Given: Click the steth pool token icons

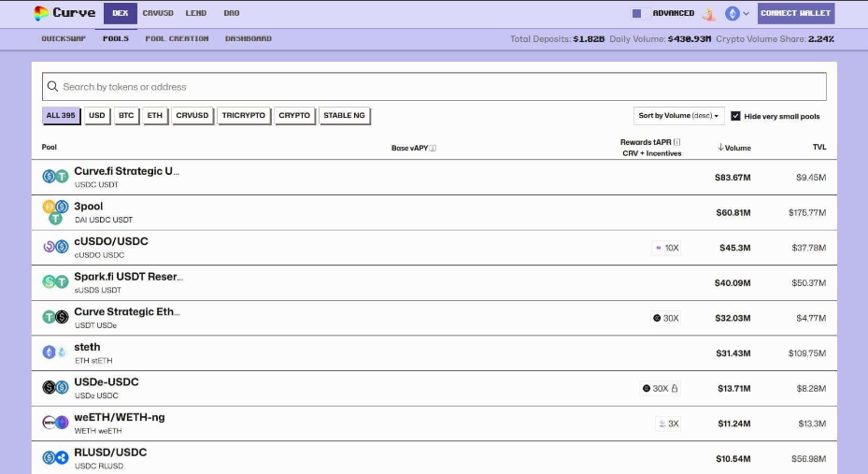Looking at the screenshot, I should pos(55,352).
